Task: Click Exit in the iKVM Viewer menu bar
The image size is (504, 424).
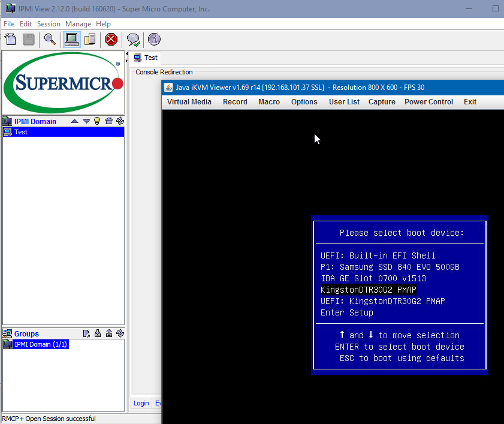Action: click(x=470, y=102)
